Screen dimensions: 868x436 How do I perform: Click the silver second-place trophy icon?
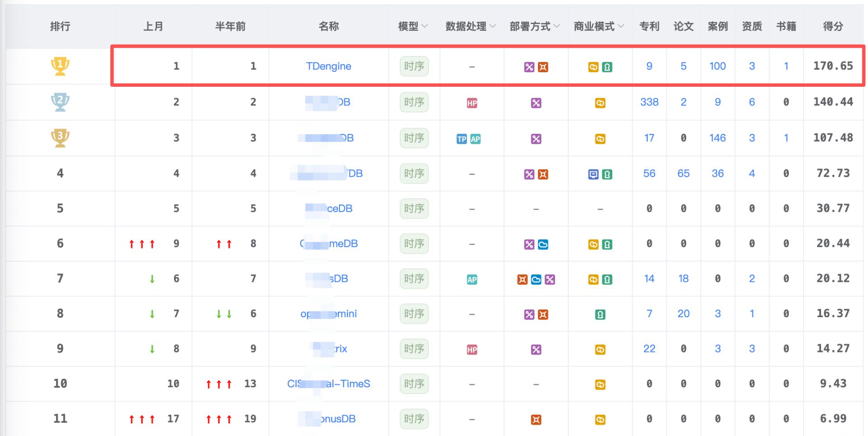click(60, 102)
